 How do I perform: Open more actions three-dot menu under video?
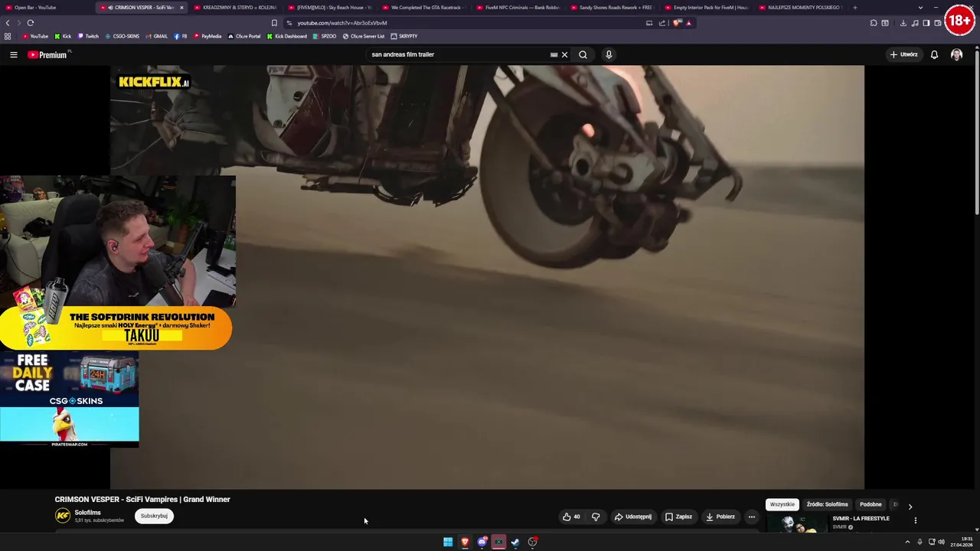[x=751, y=517]
